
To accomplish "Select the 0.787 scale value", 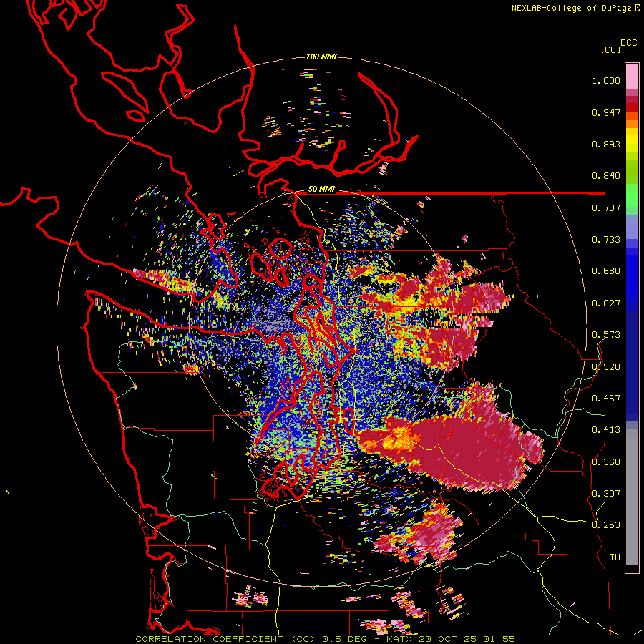I will [x=606, y=208].
